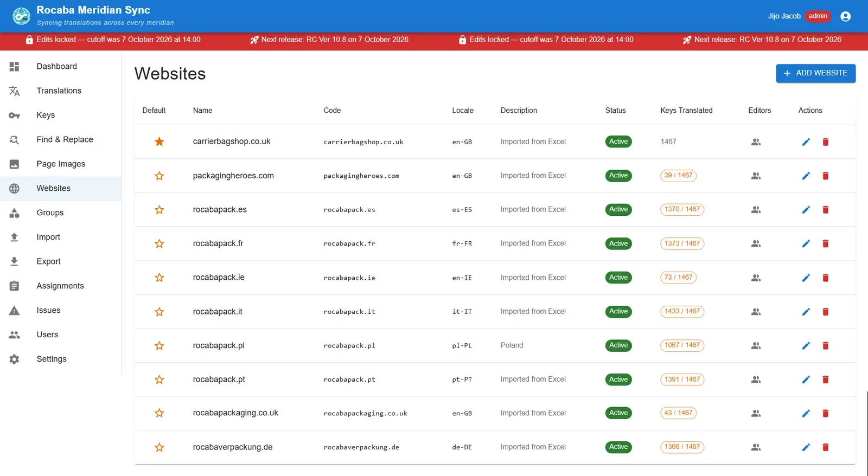Open the Users page
Viewport: 868px width, 476px height.
coord(61,335)
